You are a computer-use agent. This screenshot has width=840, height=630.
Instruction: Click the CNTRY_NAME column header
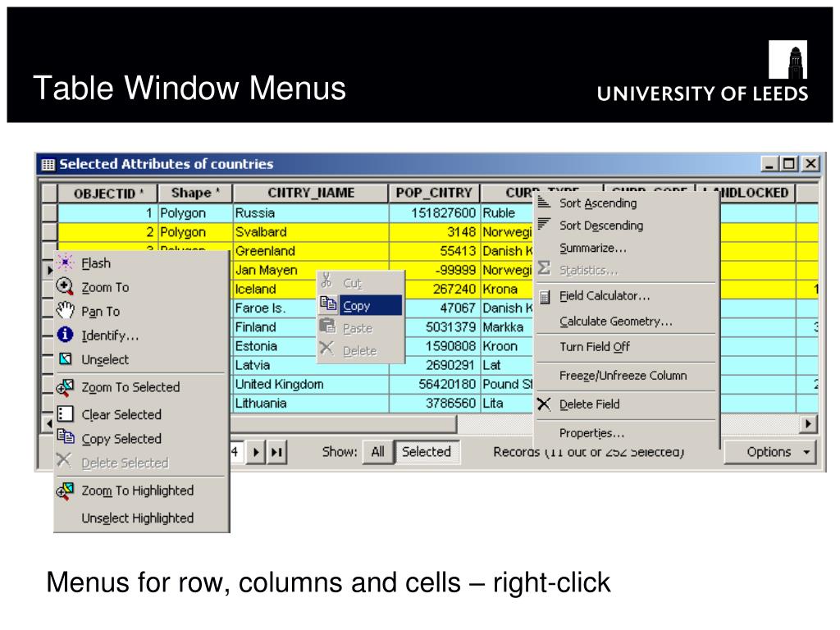pyautogui.click(x=311, y=193)
